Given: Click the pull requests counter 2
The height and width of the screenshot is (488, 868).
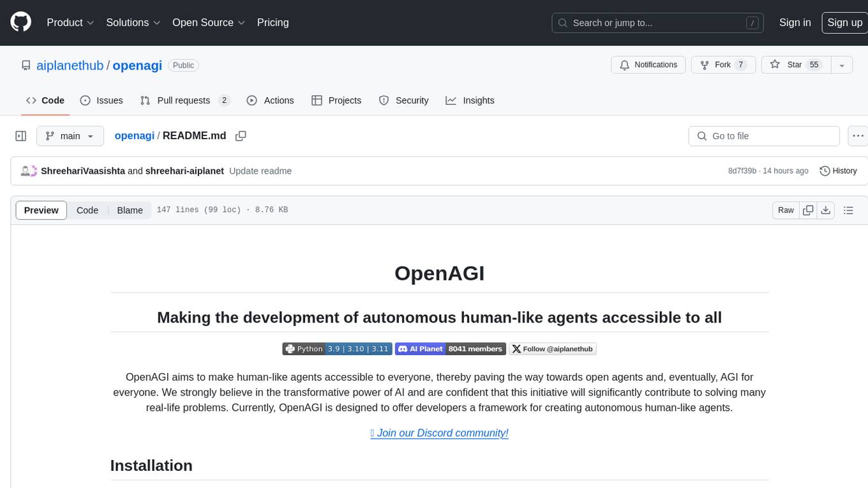Looking at the screenshot, I should coord(224,100).
